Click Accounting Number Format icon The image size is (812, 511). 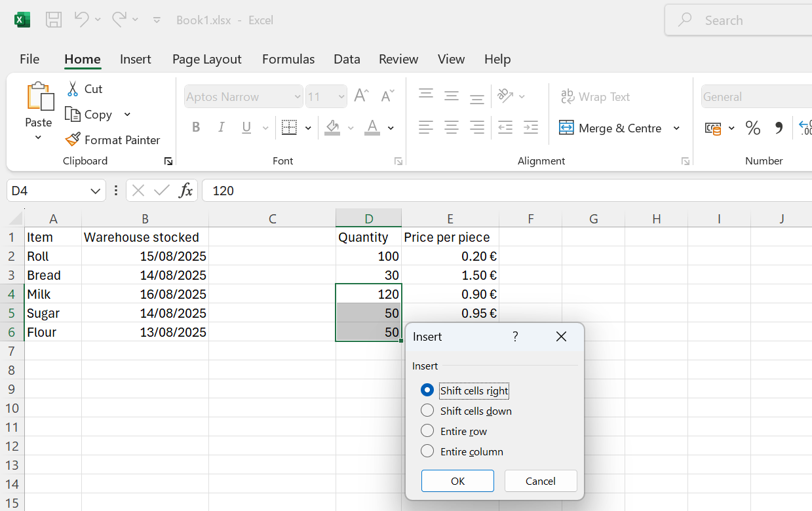click(x=713, y=128)
